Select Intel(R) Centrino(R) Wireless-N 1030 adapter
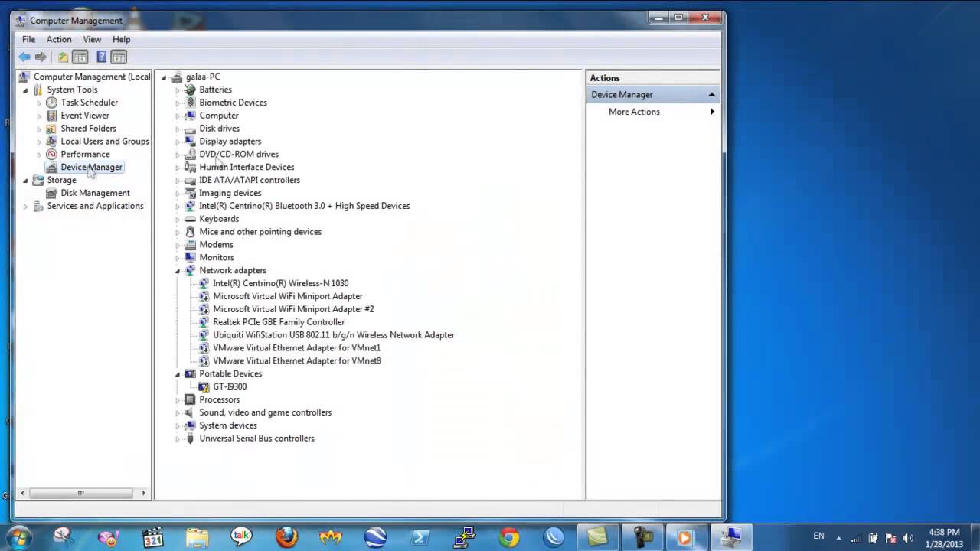 click(280, 283)
